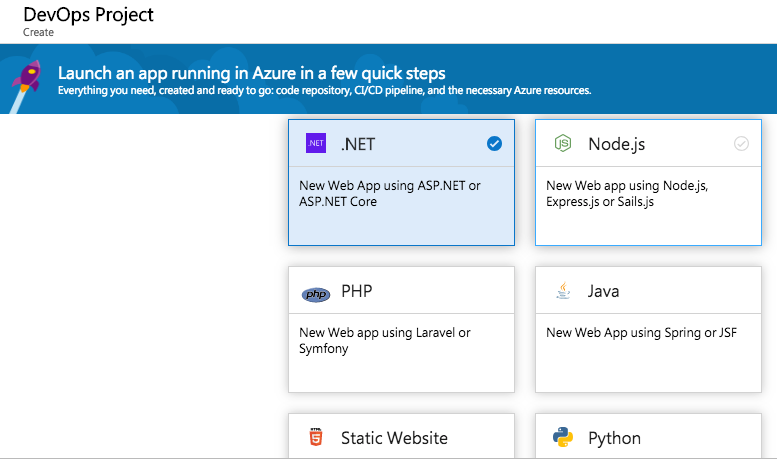Screen dimensions: 777x459
Task: Click the ASP.NET Core description text
Action: (x=389, y=194)
